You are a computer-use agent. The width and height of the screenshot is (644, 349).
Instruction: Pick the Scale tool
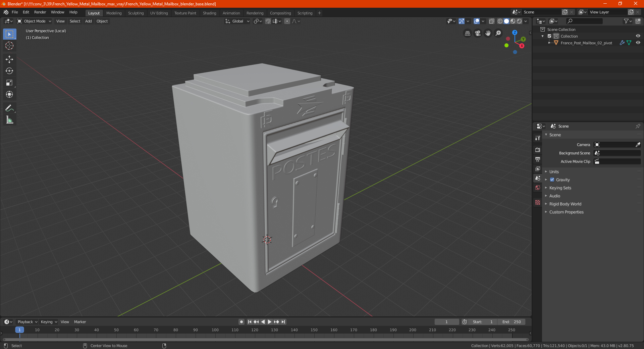(9, 83)
